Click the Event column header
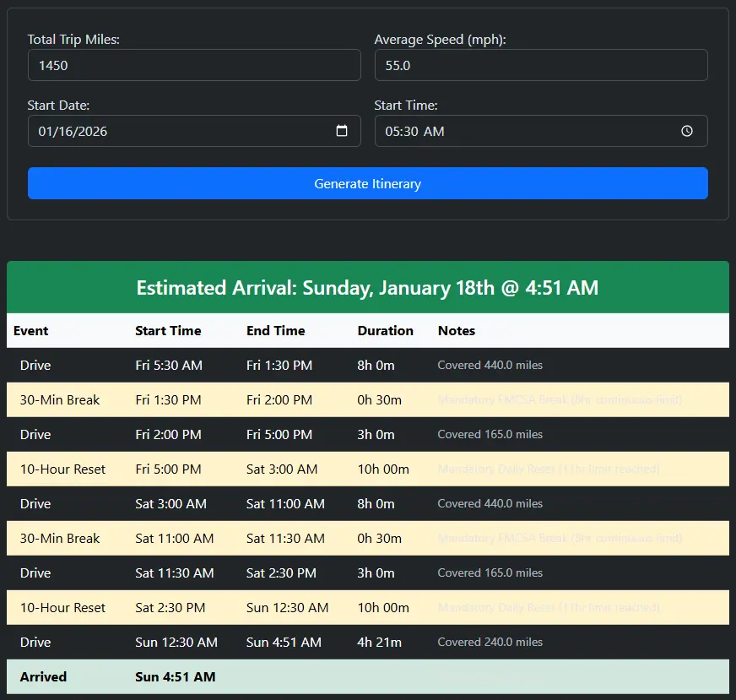736x700 pixels. tap(30, 330)
